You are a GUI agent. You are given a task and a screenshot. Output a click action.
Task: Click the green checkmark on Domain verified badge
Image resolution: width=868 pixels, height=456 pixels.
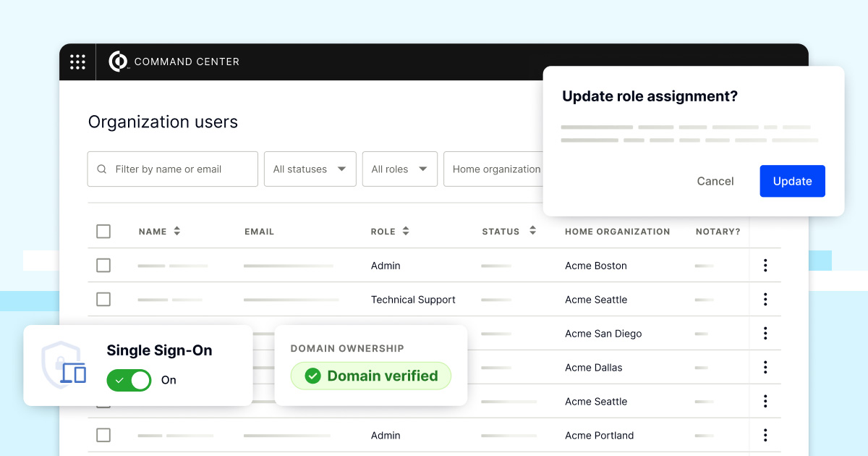tap(314, 376)
